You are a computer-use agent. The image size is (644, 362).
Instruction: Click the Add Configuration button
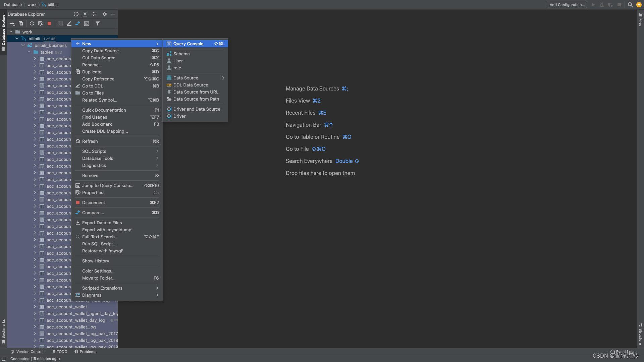click(567, 5)
